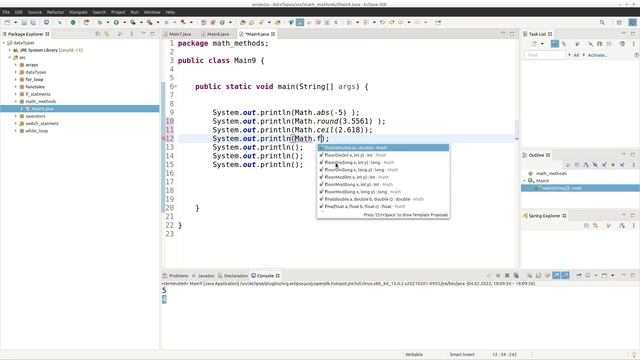Select math_methods entry in Outline
Image resolution: width=640 pixels, height=360 pixels.
pos(551,173)
